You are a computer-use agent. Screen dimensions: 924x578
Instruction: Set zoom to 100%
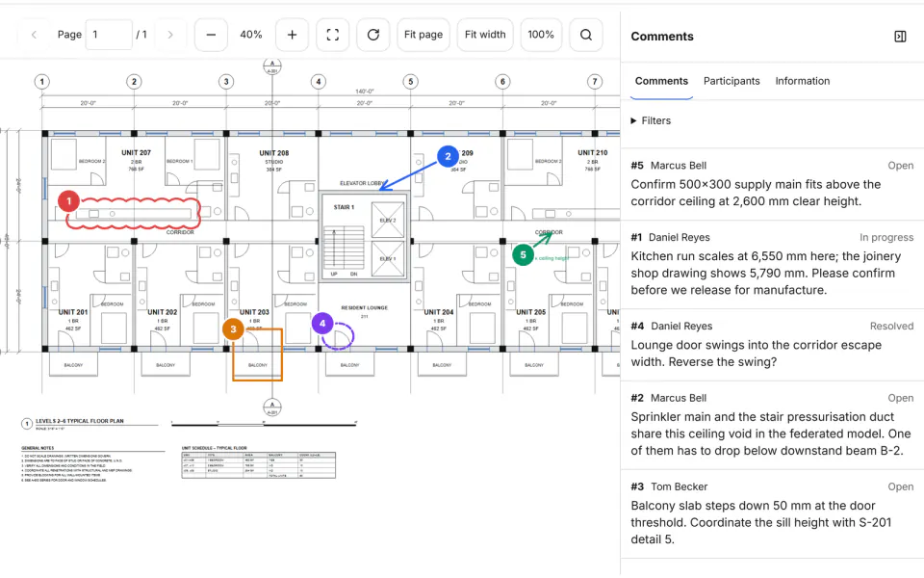click(541, 35)
